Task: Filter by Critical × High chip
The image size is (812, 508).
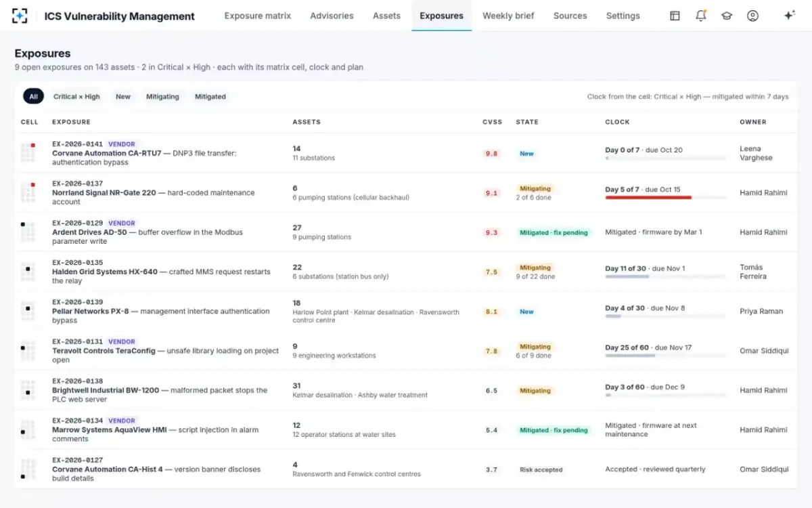Action: click(76, 97)
